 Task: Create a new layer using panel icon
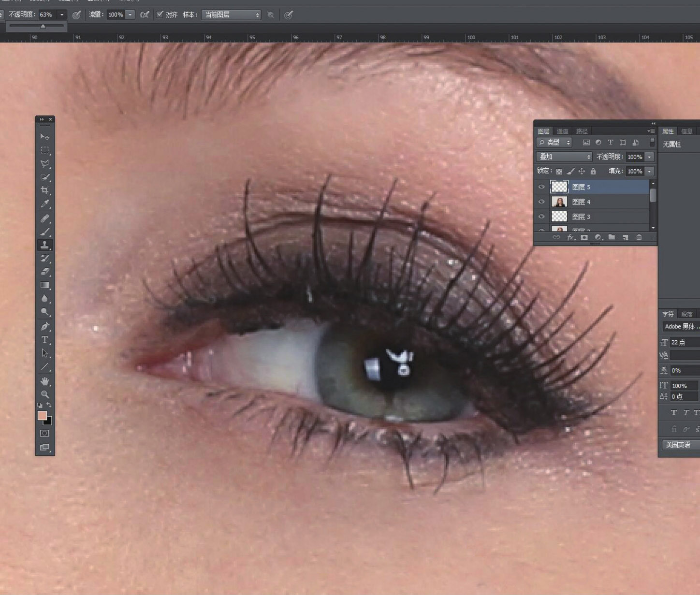[625, 237]
